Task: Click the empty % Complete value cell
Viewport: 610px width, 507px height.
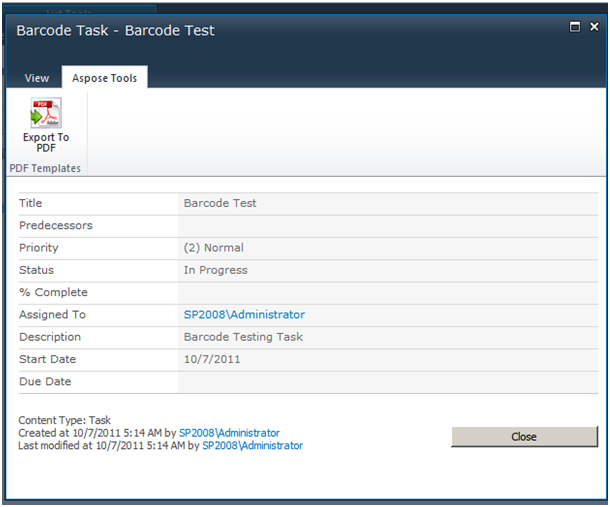Action: point(388,293)
